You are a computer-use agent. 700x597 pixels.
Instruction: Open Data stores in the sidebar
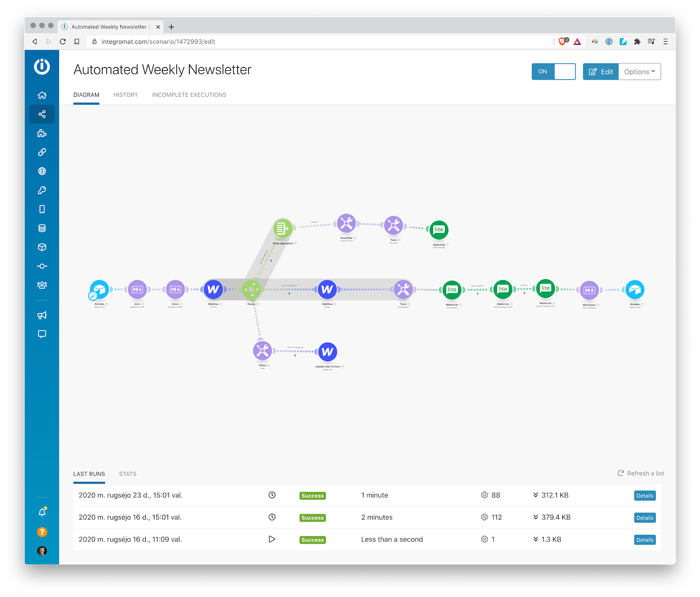[x=42, y=228]
